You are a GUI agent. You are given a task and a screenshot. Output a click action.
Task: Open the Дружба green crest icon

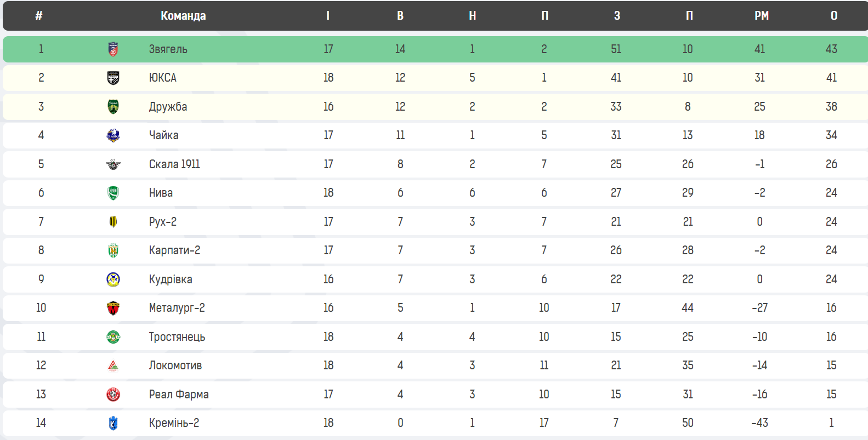tap(113, 107)
